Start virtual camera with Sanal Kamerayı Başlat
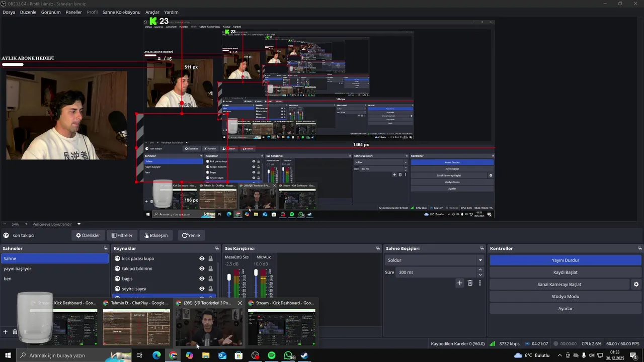Image resolution: width=644 pixels, height=362 pixels. click(x=559, y=285)
